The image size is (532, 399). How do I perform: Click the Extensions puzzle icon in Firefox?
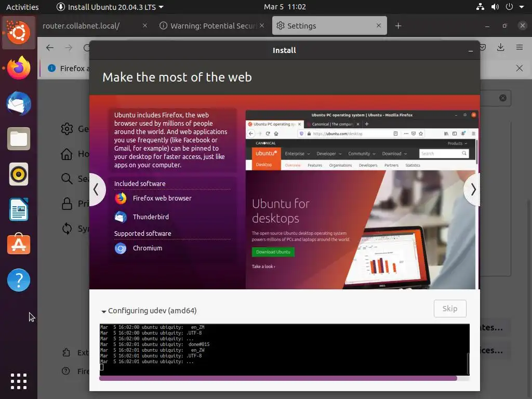[66, 353]
